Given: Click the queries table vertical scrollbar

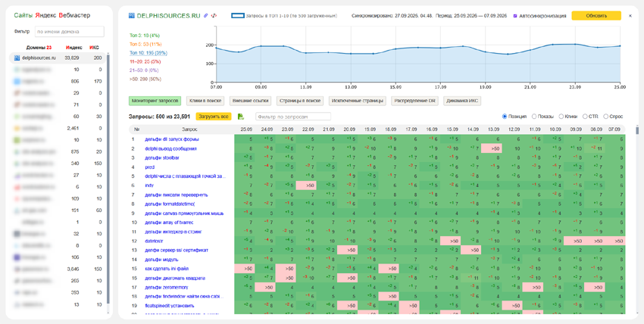Looking at the screenshot, I should pos(637,130).
